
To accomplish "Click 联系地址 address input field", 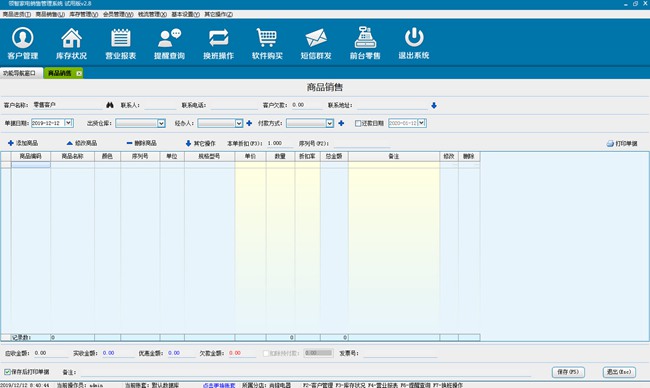I will click(392, 105).
